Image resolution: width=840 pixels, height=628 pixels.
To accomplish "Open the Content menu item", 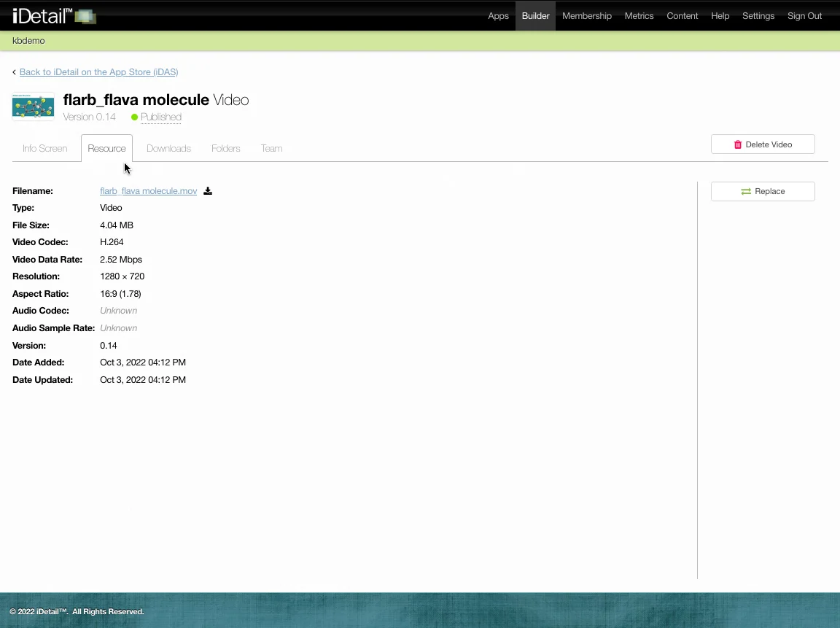I will 682,15.
